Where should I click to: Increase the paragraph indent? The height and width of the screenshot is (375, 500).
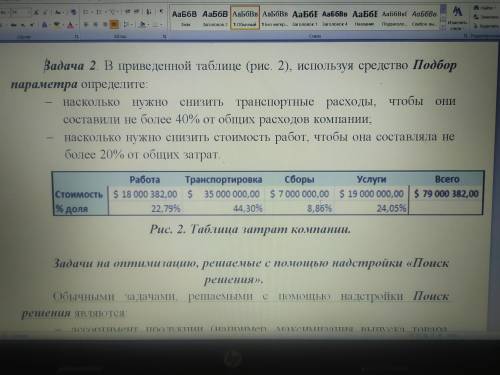(x=136, y=11)
